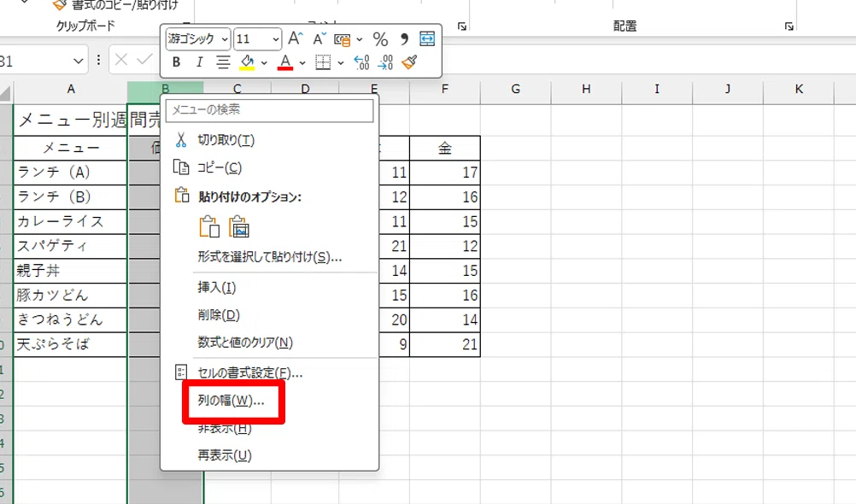The image size is (856, 504).
Task: Choose 数式と値のクリア(N)
Action: (x=270, y=343)
